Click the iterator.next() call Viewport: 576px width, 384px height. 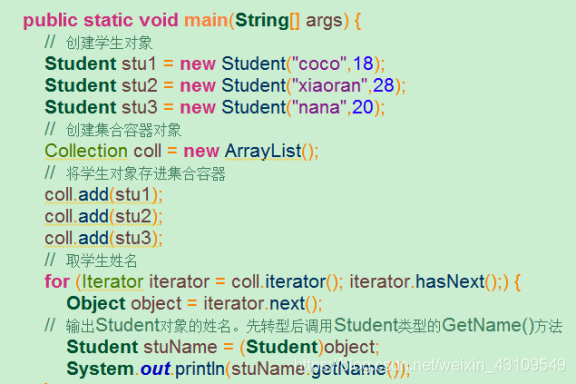[263, 304]
